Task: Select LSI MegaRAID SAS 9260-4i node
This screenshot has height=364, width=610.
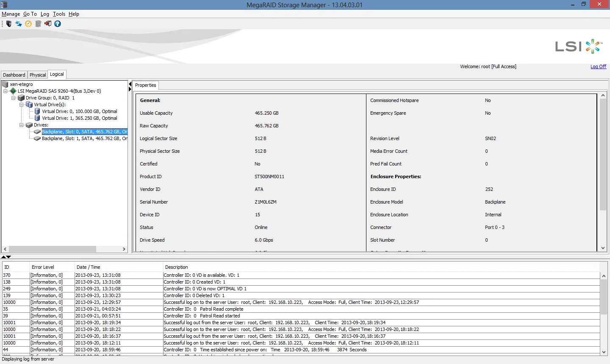Action: [59, 91]
